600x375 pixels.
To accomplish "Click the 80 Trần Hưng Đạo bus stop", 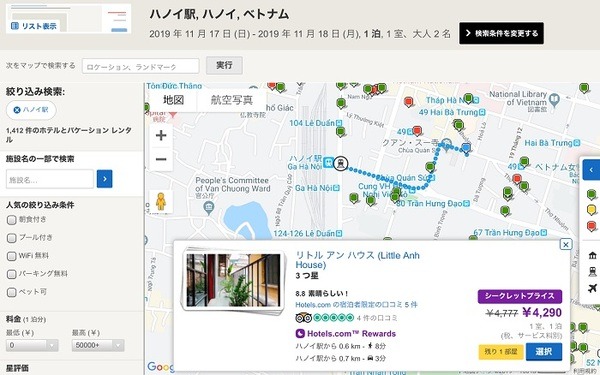I will point(466,204).
